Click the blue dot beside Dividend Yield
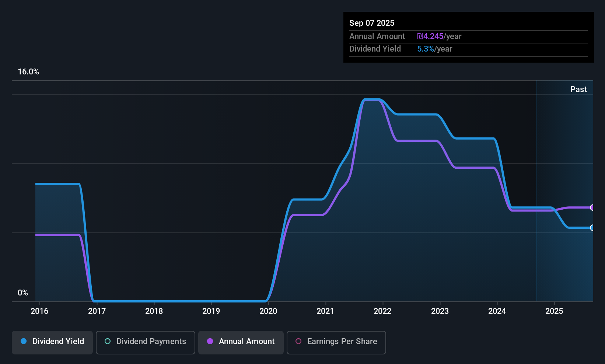 (x=24, y=342)
